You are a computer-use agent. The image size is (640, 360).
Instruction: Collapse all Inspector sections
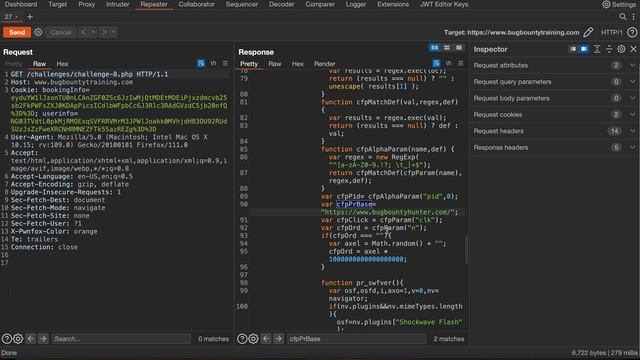tap(609, 49)
